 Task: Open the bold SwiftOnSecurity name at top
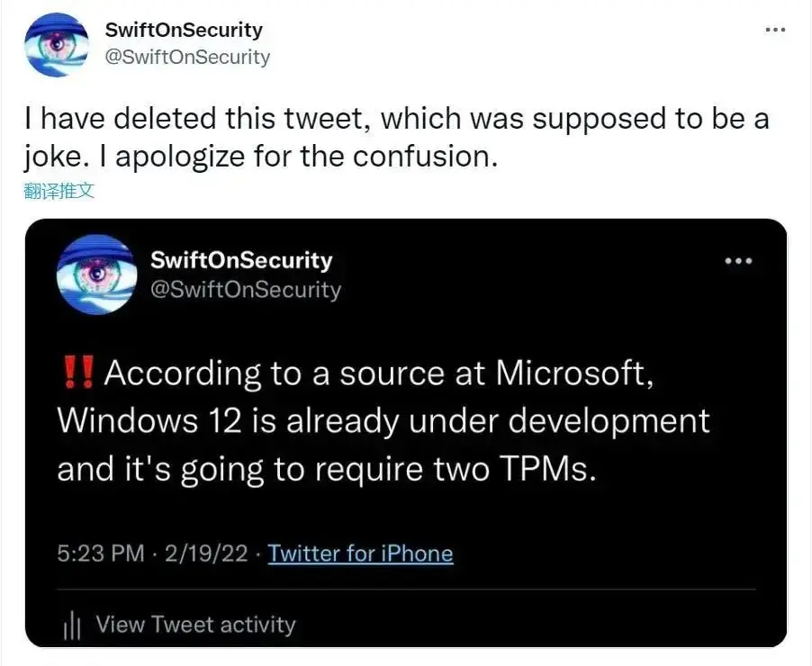[x=184, y=30]
